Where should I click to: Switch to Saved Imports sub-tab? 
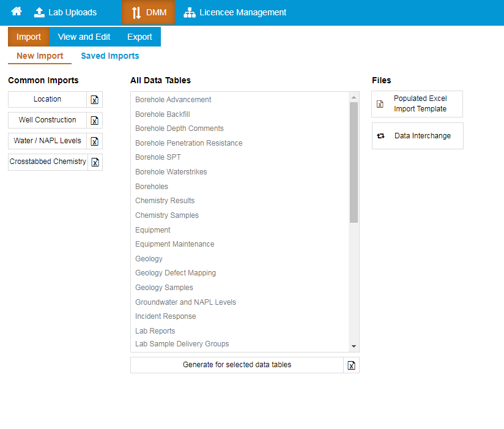(x=110, y=56)
